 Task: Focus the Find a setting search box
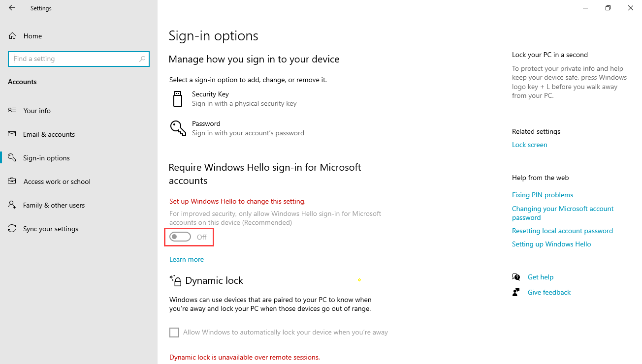[x=79, y=59]
